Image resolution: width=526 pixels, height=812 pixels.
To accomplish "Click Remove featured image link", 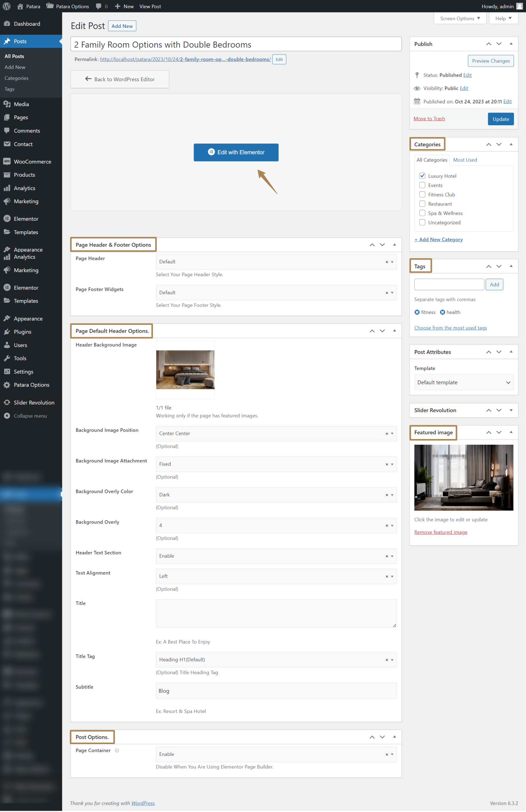I will pos(441,532).
